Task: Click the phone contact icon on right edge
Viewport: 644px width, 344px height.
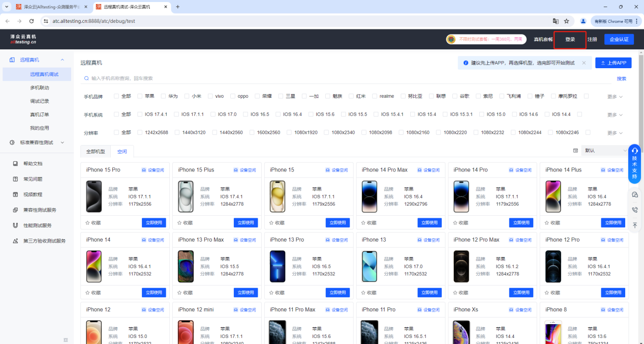Action: (634, 210)
